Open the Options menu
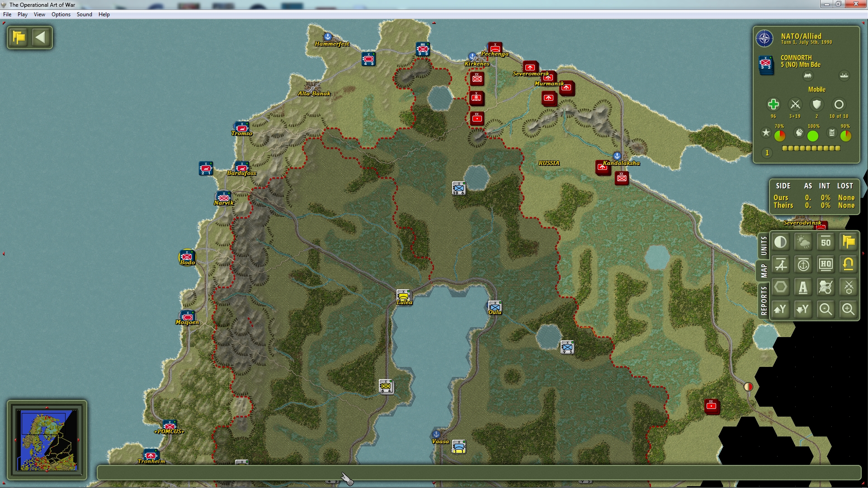The width and height of the screenshot is (868, 488). (61, 14)
